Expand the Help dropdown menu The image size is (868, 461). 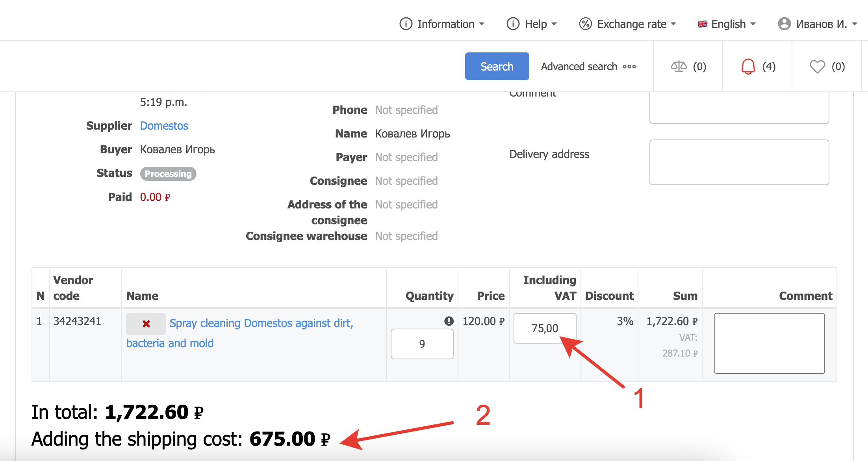(532, 24)
